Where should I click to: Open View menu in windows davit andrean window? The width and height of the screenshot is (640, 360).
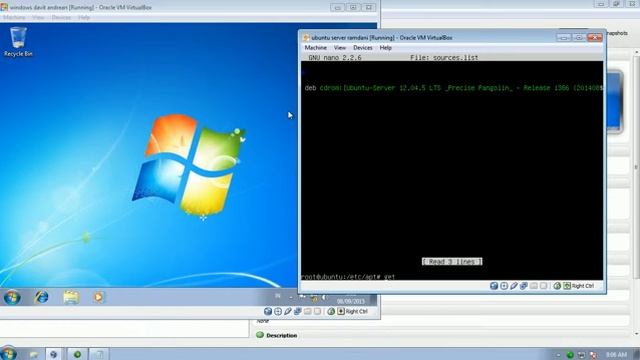[38, 18]
